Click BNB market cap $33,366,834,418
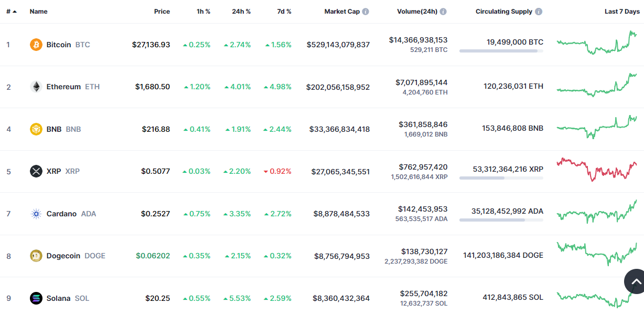The height and width of the screenshot is (314, 644). (340, 129)
